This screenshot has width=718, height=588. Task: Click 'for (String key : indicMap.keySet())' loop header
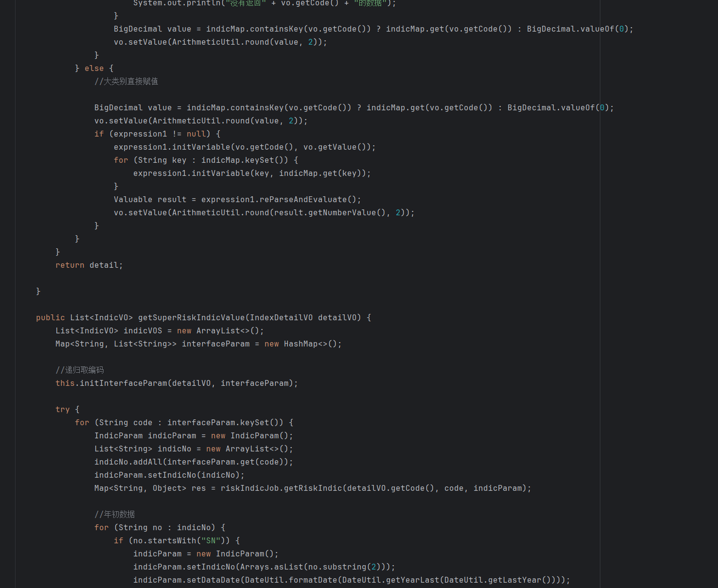(201, 160)
